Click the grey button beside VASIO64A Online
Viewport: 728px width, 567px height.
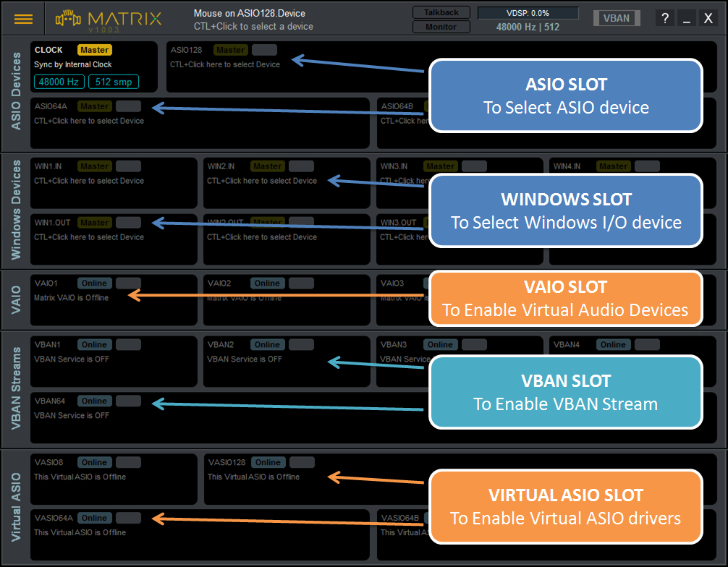[x=129, y=519]
